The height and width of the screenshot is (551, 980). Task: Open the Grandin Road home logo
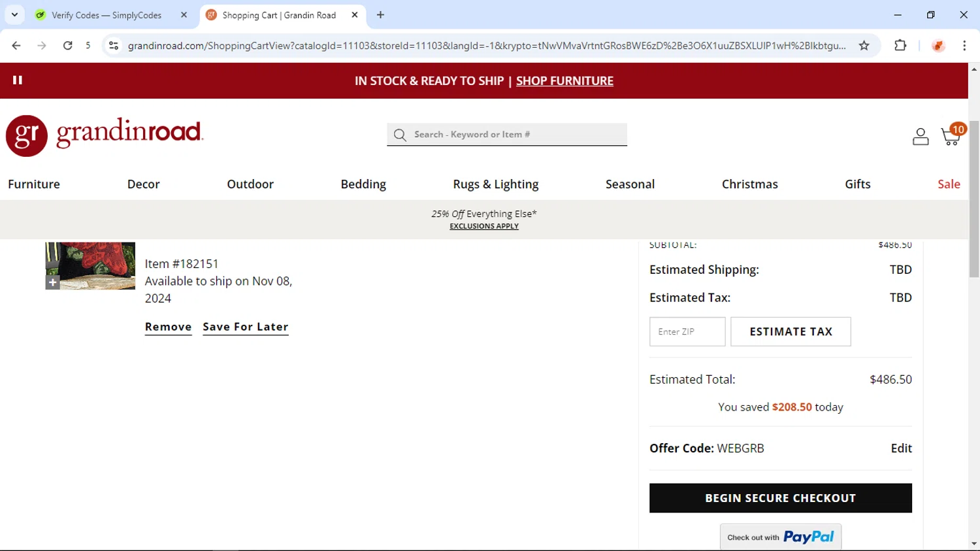[x=105, y=135]
